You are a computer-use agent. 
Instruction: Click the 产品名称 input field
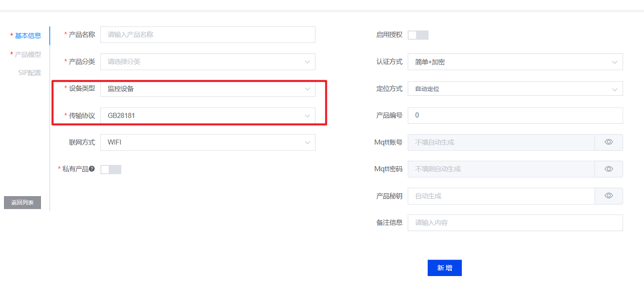tap(208, 35)
